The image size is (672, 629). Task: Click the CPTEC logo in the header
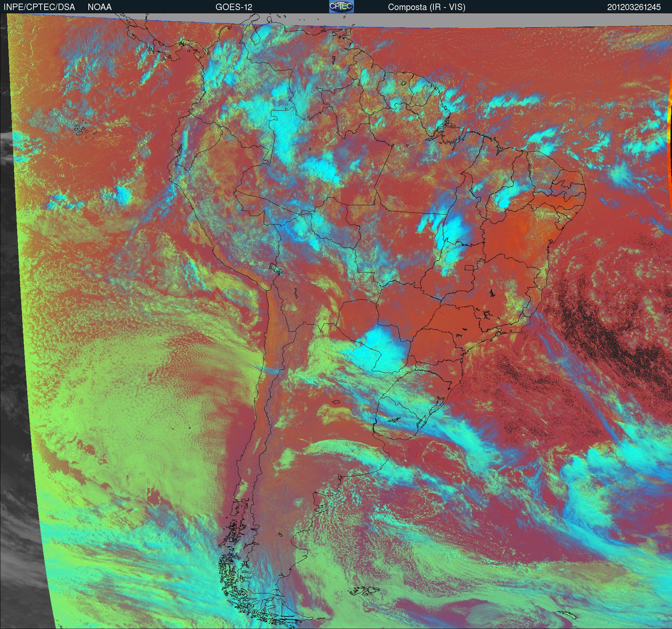pyautogui.click(x=341, y=6)
